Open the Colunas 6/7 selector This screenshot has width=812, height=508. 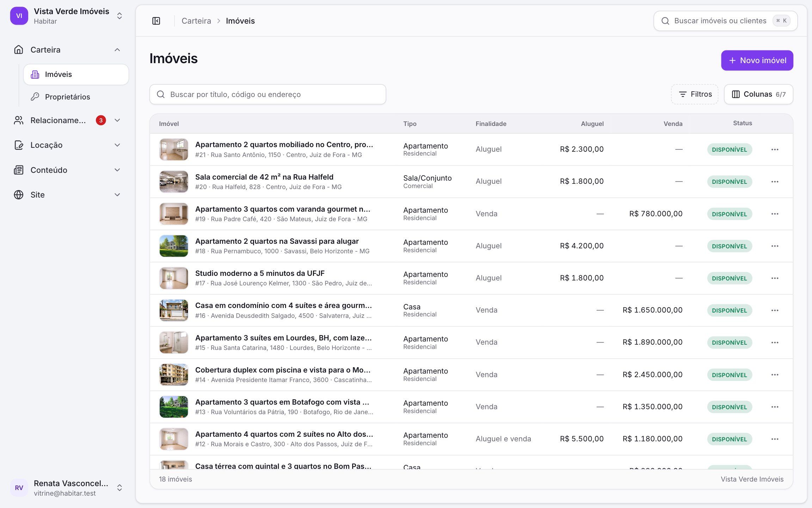(758, 94)
